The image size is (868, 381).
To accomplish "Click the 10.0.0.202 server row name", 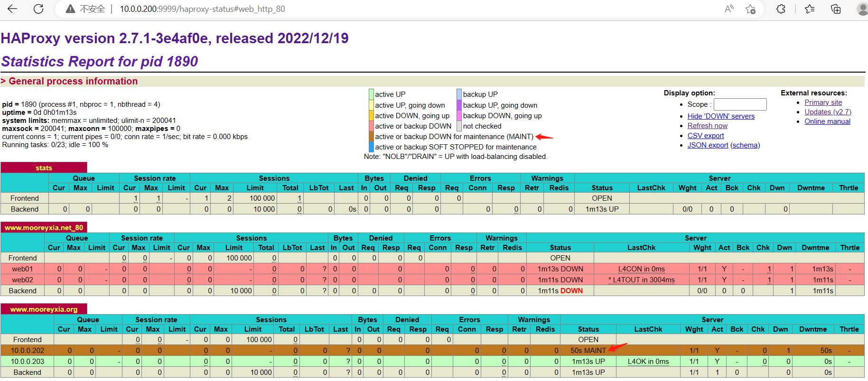I will 28,350.
